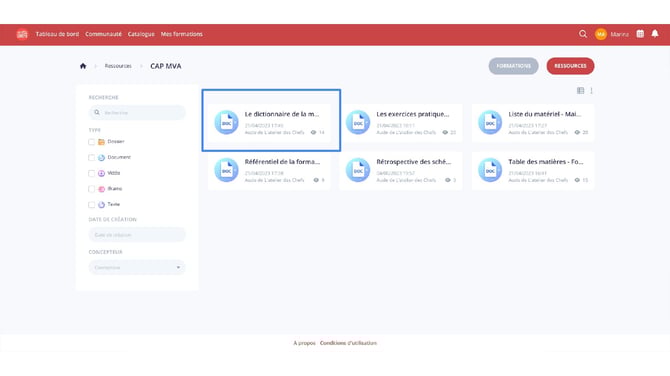This screenshot has width=670, height=376.
Task: Open Référentiel de la forma... title
Action: tap(282, 162)
